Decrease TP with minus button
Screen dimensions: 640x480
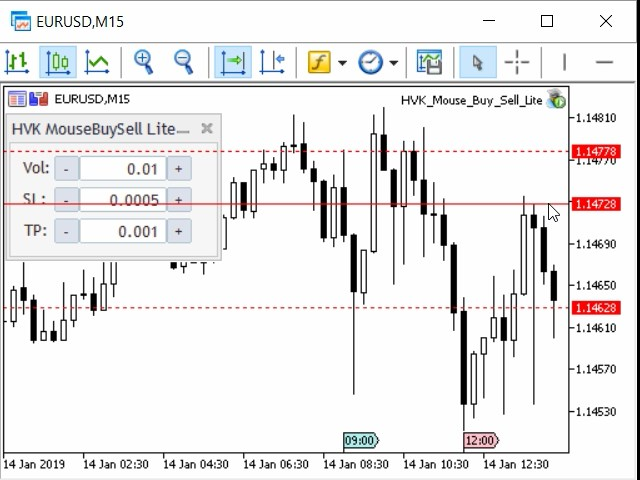pos(66,231)
